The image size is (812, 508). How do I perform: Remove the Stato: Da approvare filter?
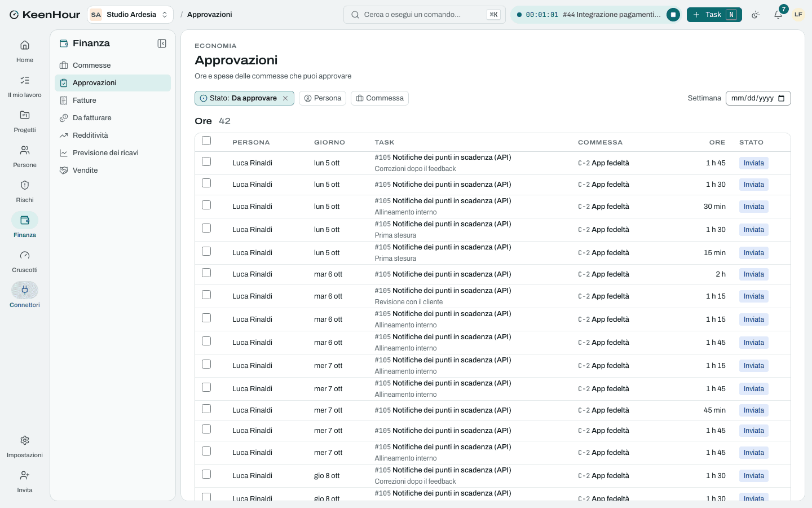coord(285,98)
